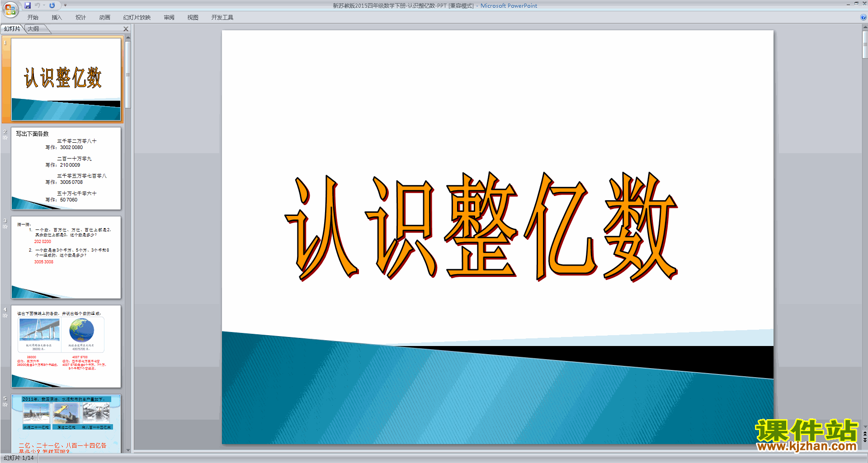Select slide 3 thumbnail 猜一猜
Viewport: 868px width, 463px height.
66,257
